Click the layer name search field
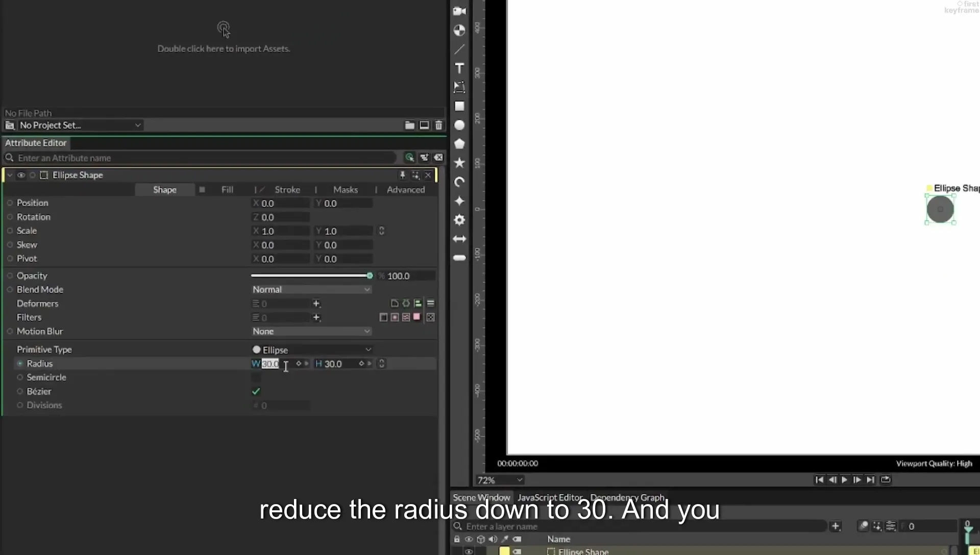980x555 pixels. (x=641, y=526)
